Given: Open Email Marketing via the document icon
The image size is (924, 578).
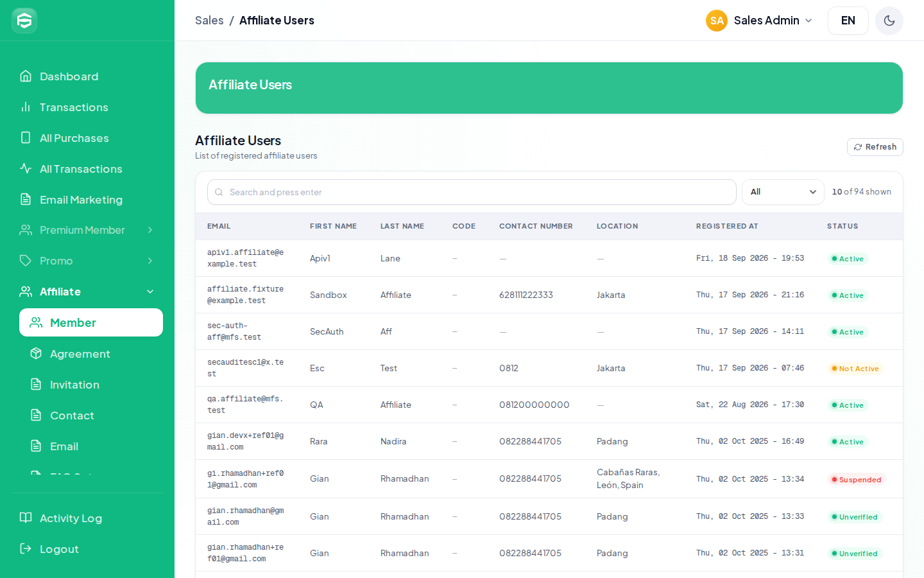Looking at the screenshot, I should pyautogui.click(x=26, y=200).
